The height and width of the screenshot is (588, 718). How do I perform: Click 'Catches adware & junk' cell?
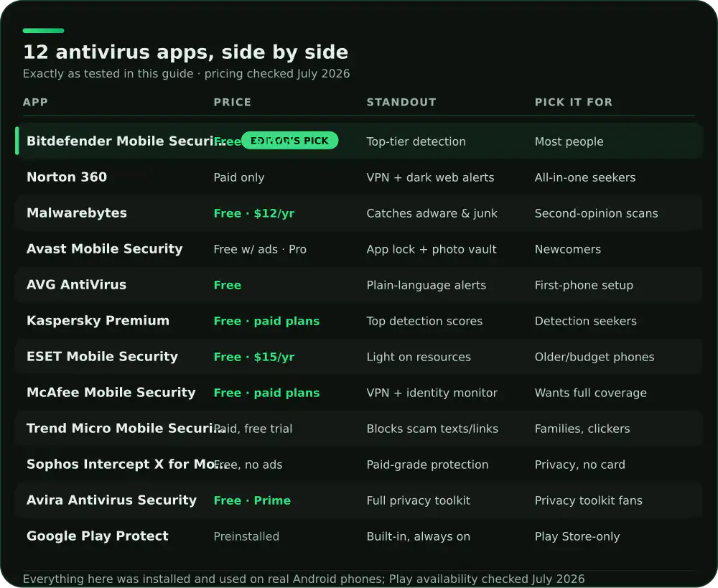432,213
